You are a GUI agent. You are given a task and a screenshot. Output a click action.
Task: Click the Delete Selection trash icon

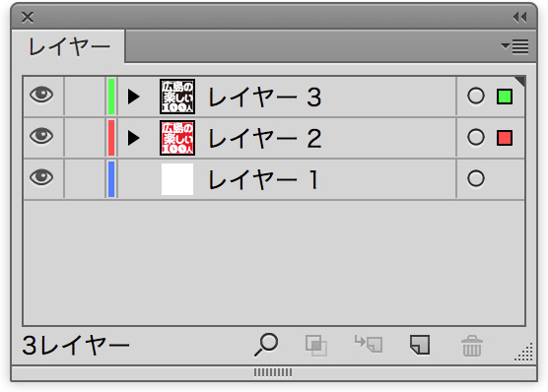[472, 346]
